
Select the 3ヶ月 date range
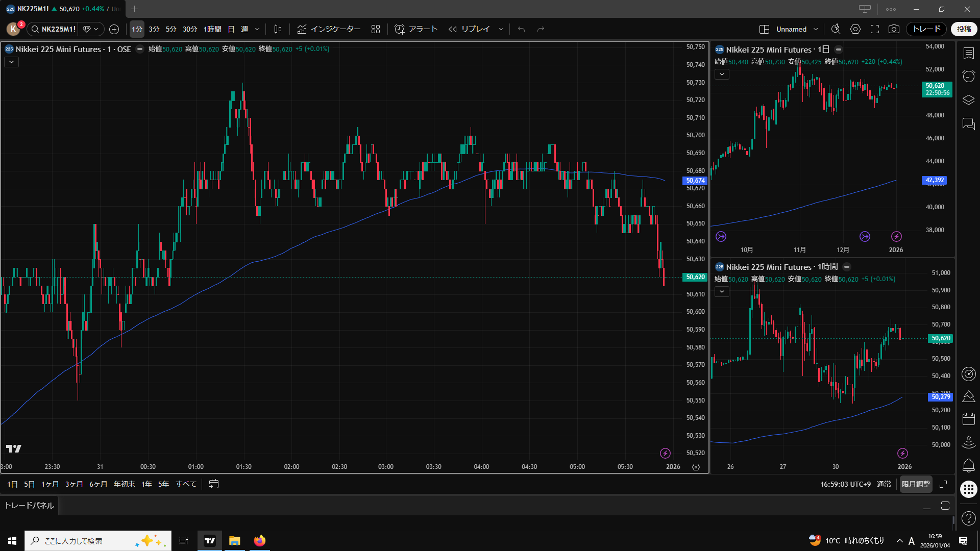point(74,484)
